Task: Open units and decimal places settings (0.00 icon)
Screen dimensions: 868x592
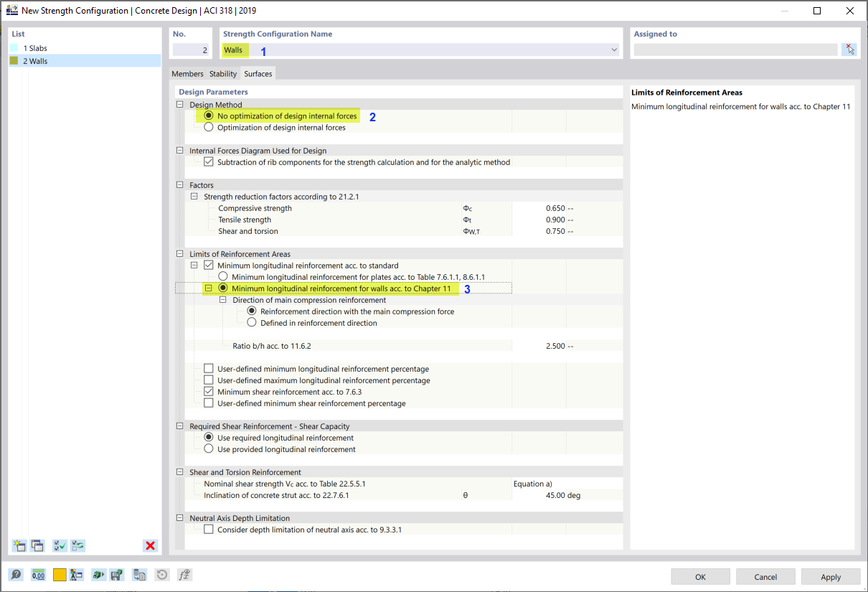Action: pyautogui.click(x=38, y=575)
